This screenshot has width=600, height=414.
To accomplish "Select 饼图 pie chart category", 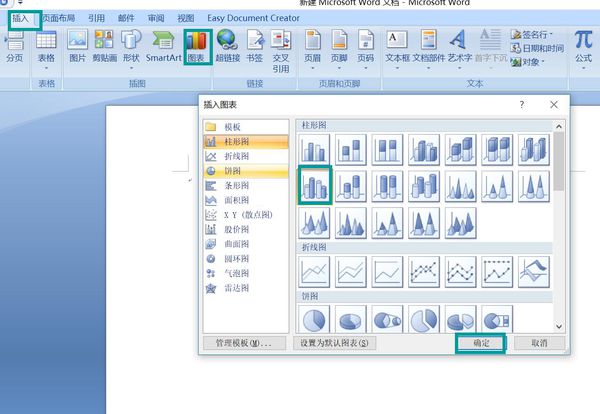I will click(246, 171).
